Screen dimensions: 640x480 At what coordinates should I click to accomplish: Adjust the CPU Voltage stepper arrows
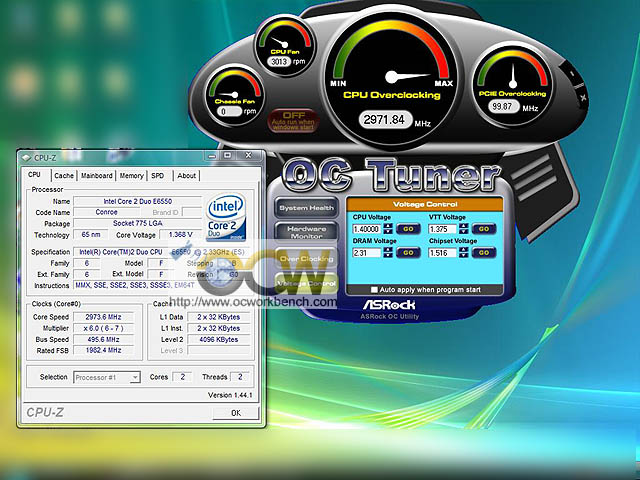point(388,229)
